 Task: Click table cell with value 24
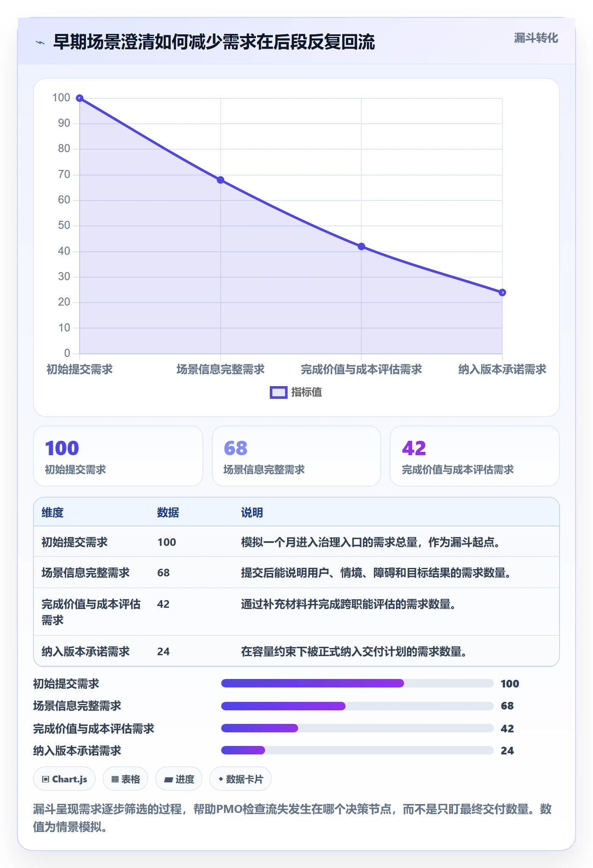tap(163, 652)
